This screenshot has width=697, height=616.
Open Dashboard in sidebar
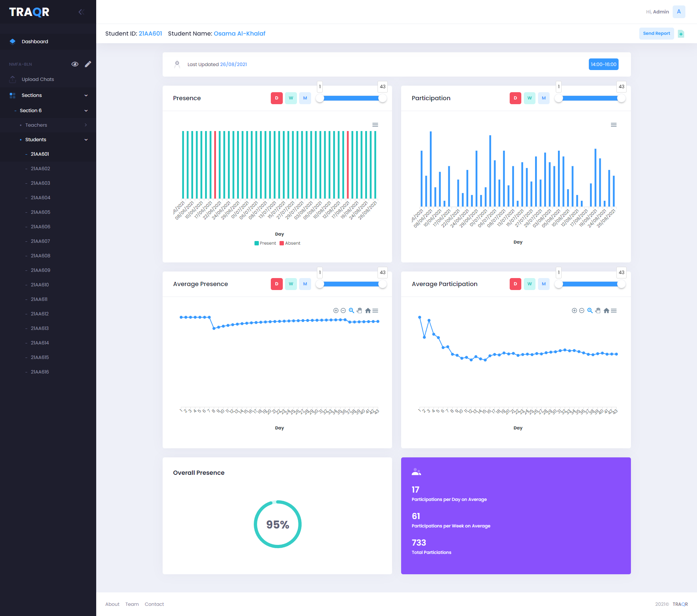[48, 42]
